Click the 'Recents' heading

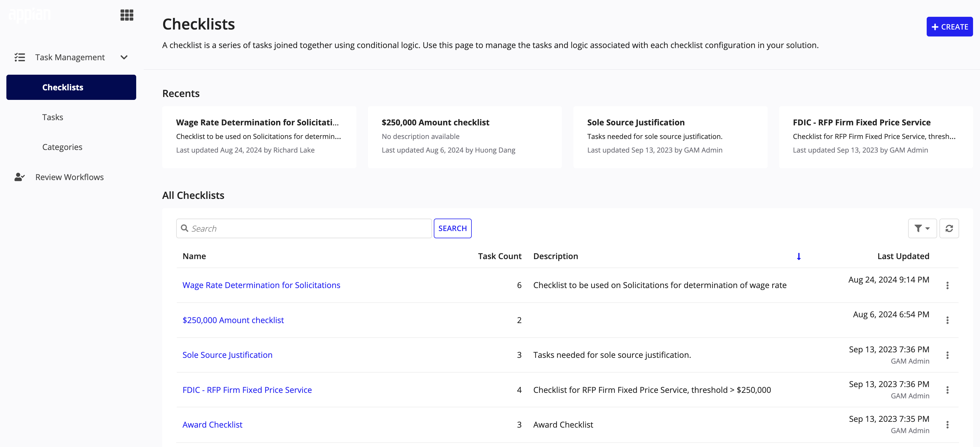tap(181, 94)
